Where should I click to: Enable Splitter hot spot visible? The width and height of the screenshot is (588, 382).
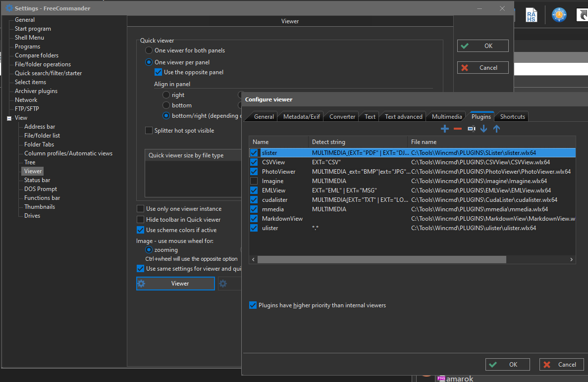(149, 130)
